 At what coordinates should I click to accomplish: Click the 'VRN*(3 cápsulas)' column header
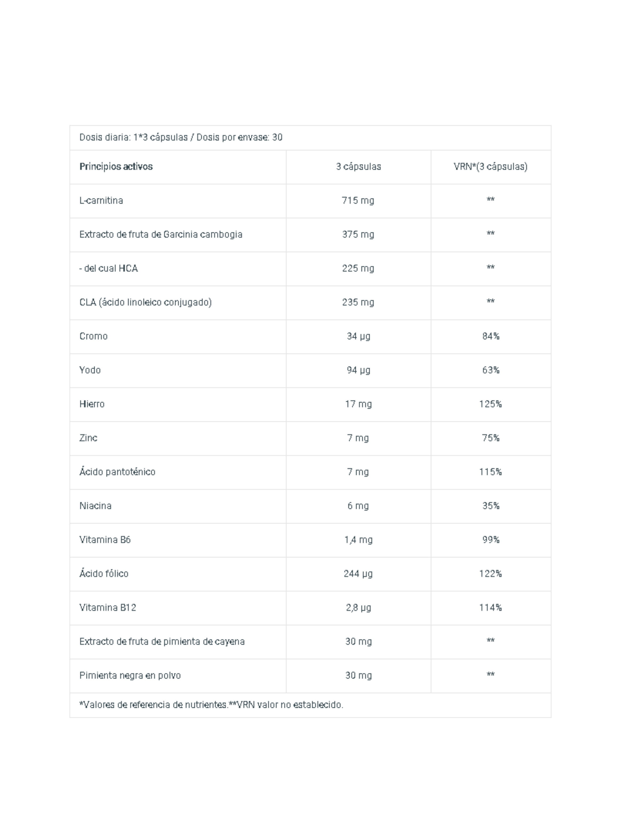pyautogui.click(x=490, y=167)
